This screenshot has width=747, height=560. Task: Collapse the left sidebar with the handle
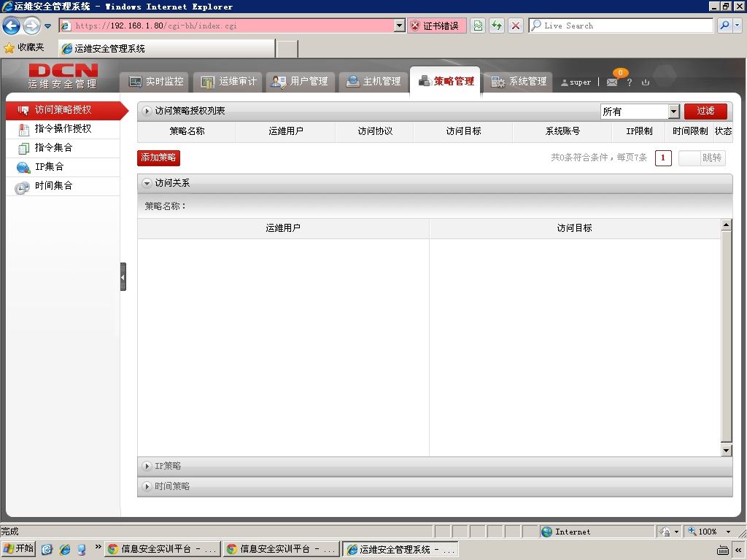tap(123, 276)
